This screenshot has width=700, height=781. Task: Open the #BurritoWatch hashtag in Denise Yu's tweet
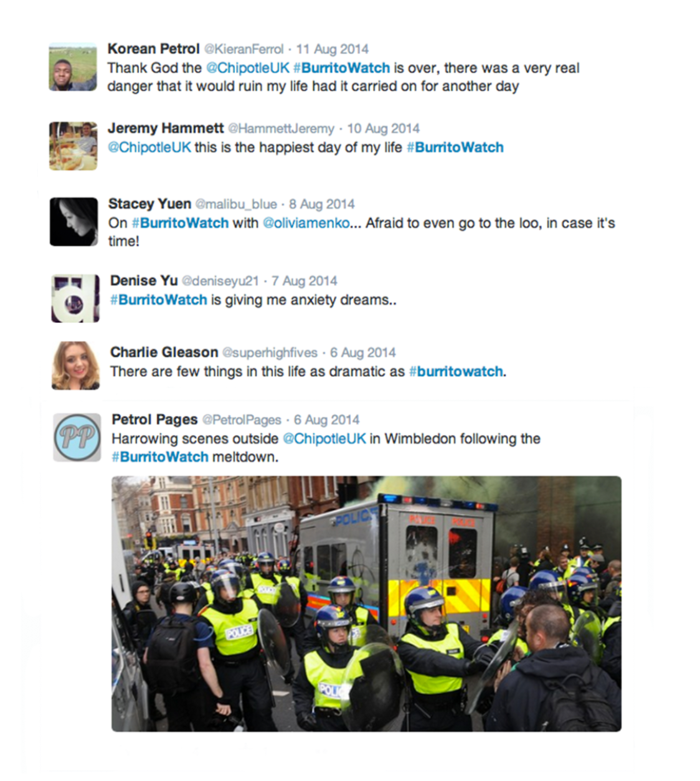[x=158, y=300]
